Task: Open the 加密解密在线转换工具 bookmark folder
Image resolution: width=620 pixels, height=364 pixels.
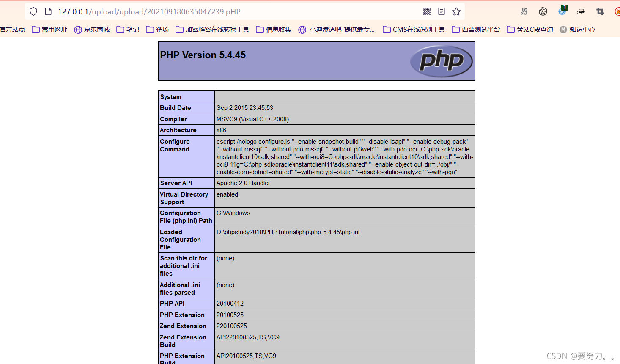Action: (212, 29)
